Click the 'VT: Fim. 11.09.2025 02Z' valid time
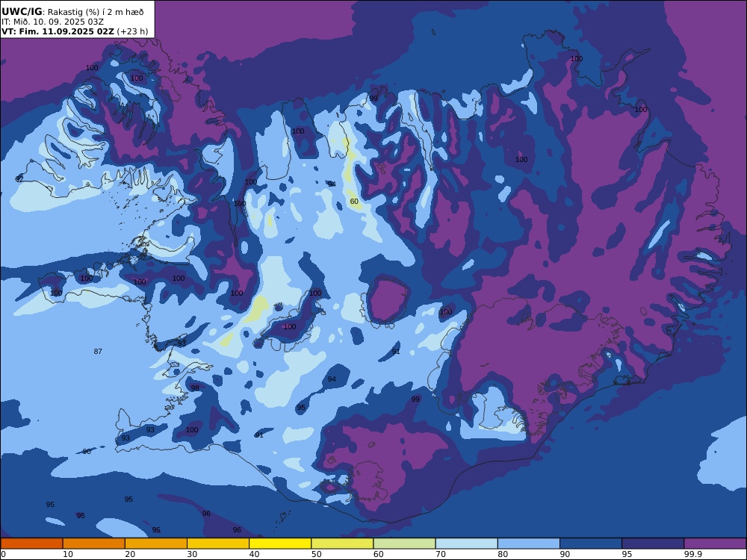 click(x=58, y=31)
